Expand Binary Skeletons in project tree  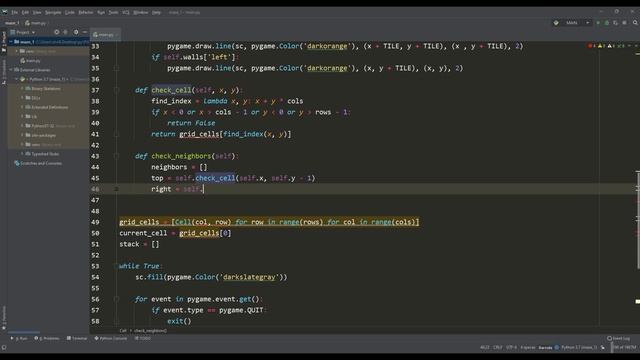(x=22, y=89)
